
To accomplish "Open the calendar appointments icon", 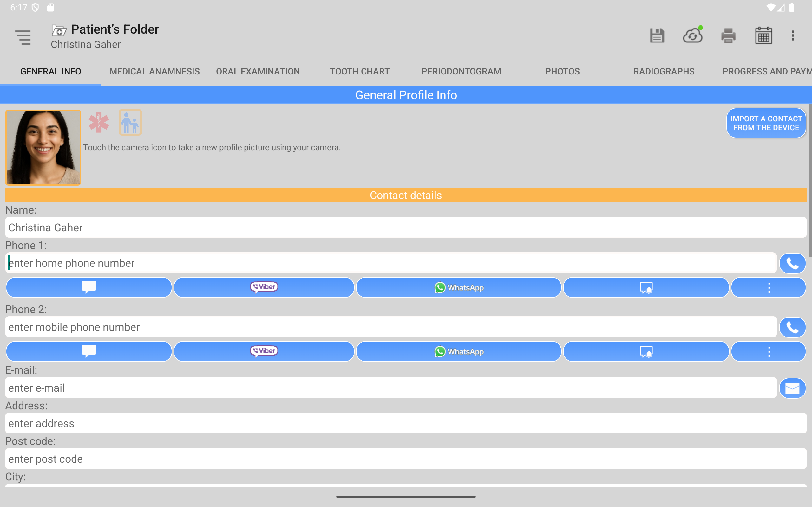I will point(763,35).
